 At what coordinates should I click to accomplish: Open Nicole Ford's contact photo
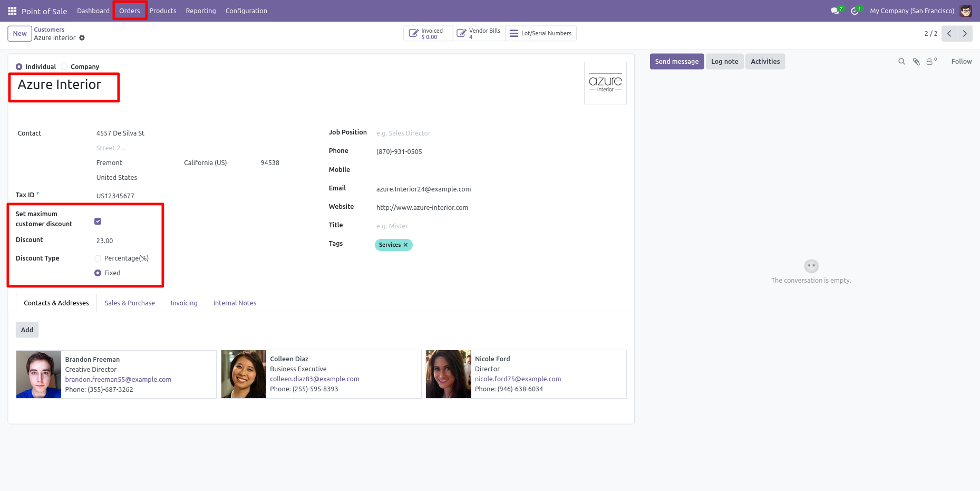449,374
